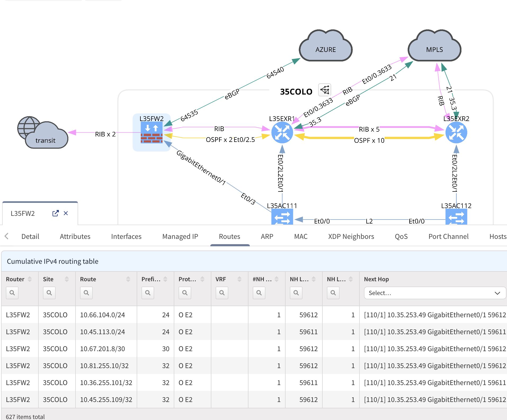
Task: Click the transit internet cloud icon
Action: click(x=43, y=133)
